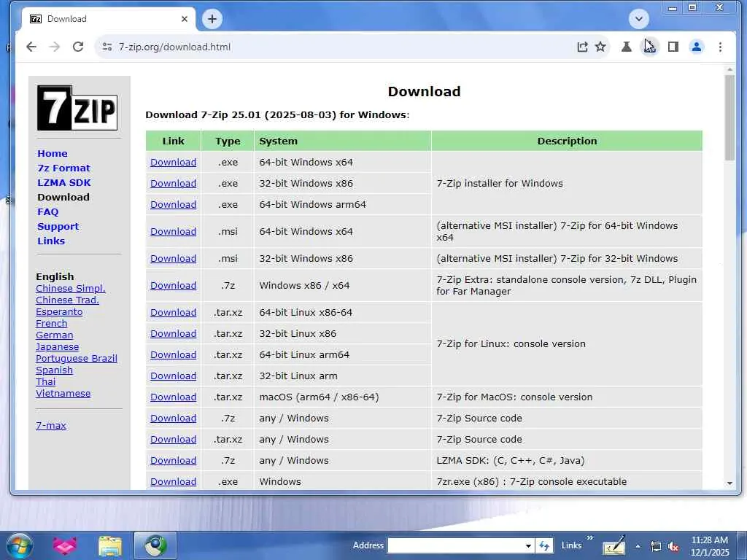
Task: Open tab search dropdown chevron
Action: pyautogui.click(x=639, y=19)
